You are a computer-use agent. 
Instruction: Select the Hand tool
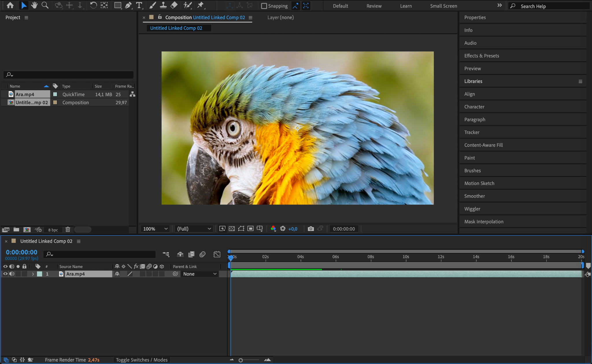click(x=34, y=5)
